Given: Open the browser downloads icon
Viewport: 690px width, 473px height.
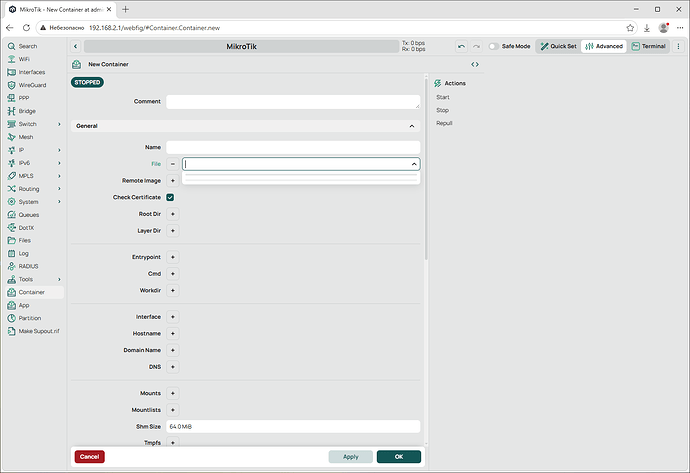Looking at the screenshot, I should pyautogui.click(x=646, y=28).
